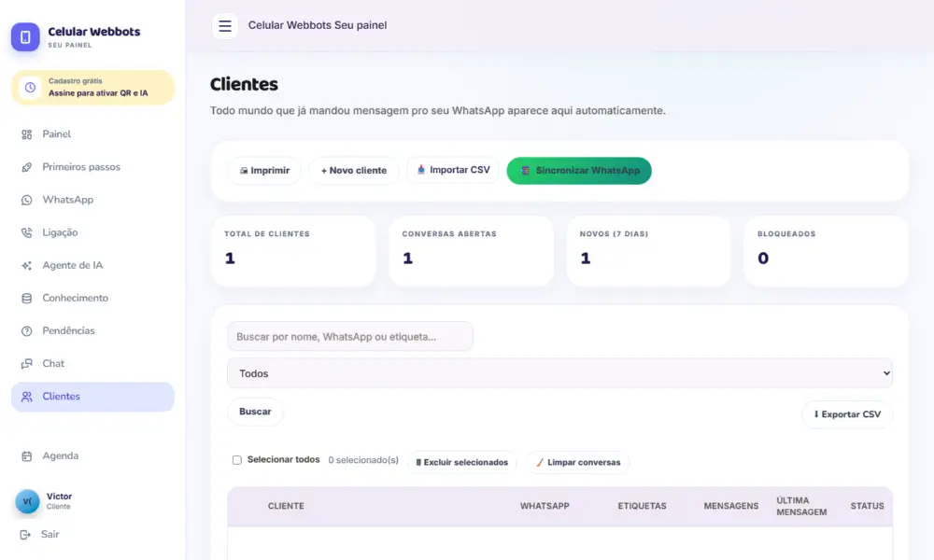Click the Ligação phone icon

[x=27, y=232]
